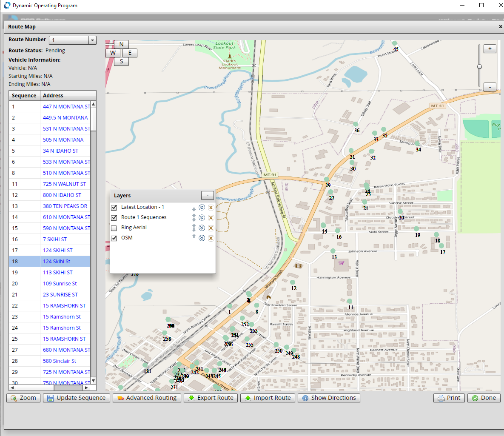Open the Route Number dropdown

(x=92, y=40)
